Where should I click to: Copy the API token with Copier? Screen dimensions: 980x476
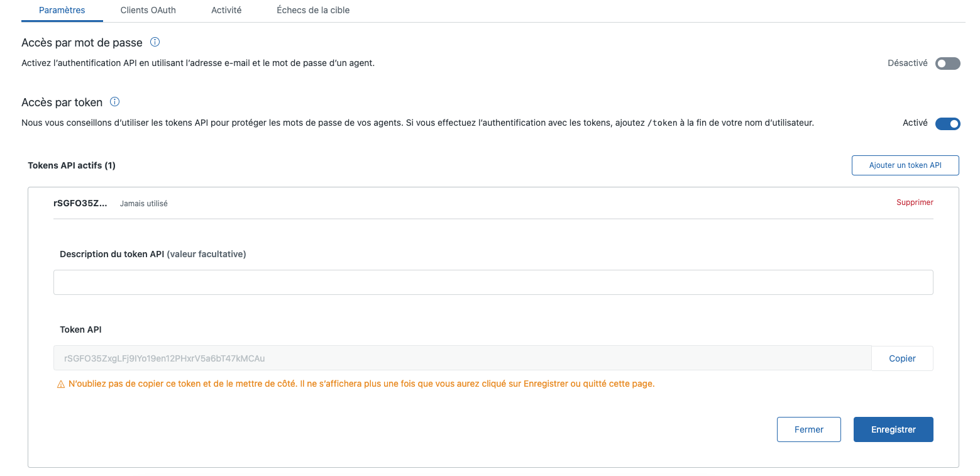[x=902, y=358]
